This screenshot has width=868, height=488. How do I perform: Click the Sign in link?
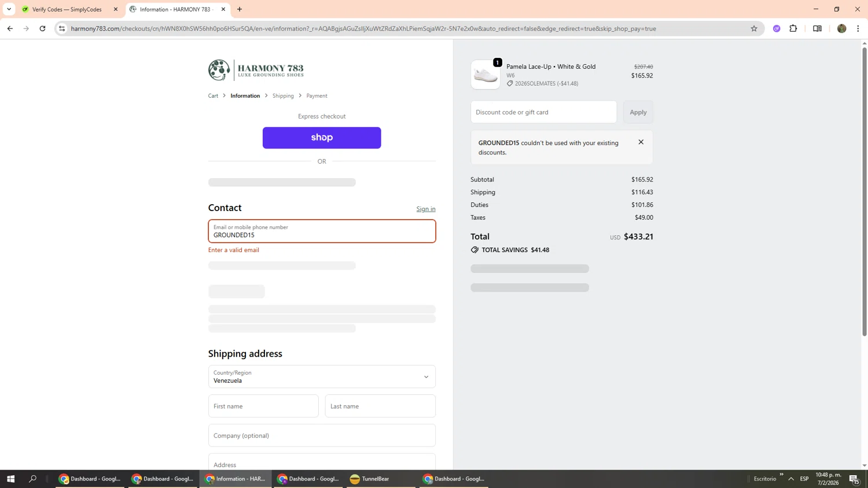pyautogui.click(x=426, y=209)
